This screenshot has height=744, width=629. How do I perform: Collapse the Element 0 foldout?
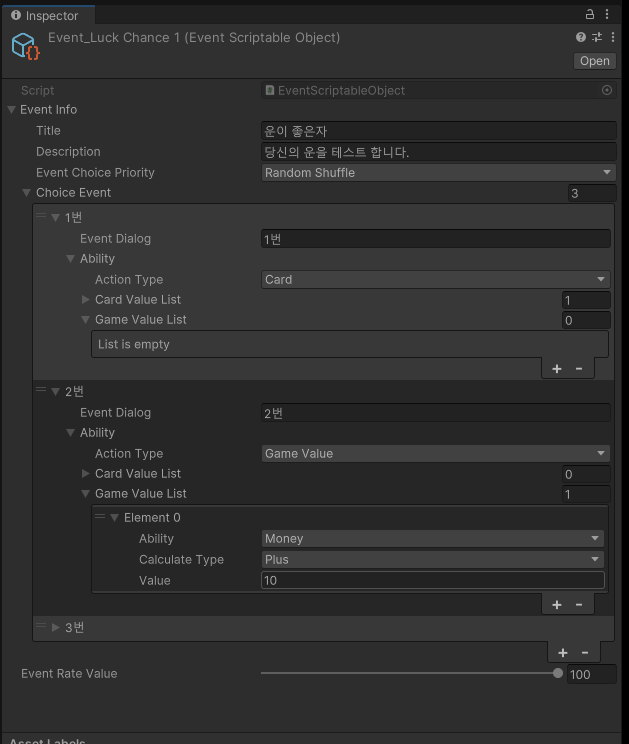click(114, 518)
